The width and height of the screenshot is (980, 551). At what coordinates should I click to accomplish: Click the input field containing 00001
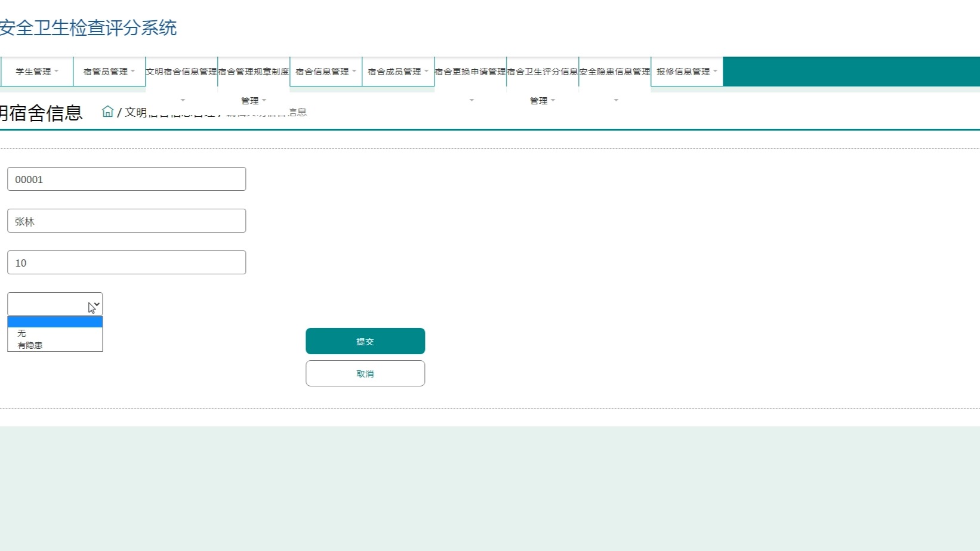pyautogui.click(x=127, y=179)
